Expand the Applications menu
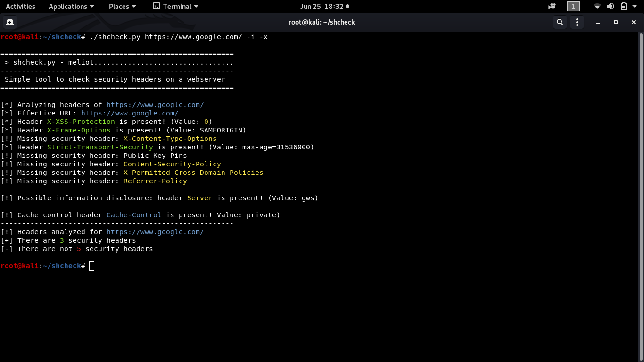This screenshot has height=362, width=644. click(71, 7)
